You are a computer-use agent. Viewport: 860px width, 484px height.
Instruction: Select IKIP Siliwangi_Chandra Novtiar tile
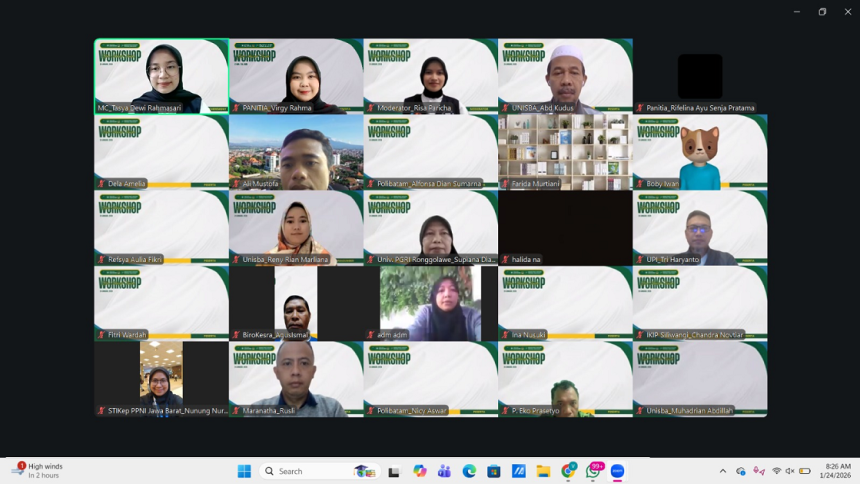(x=700, y=303)
